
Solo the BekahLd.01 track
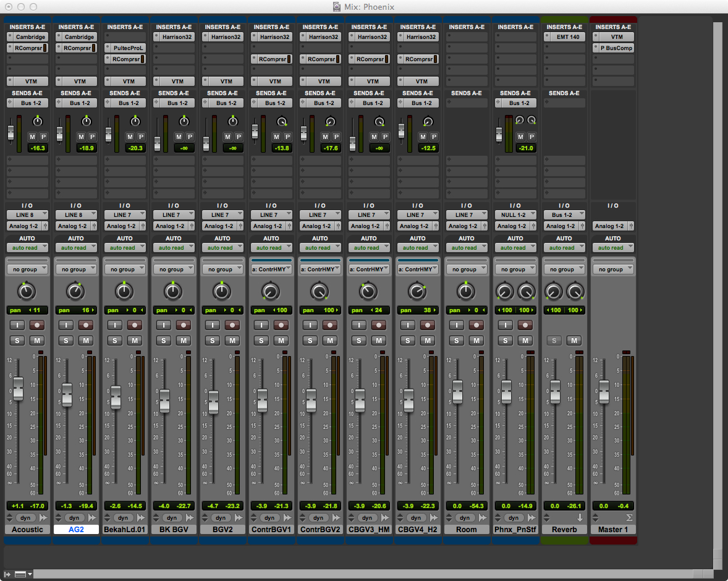point(115,341)
